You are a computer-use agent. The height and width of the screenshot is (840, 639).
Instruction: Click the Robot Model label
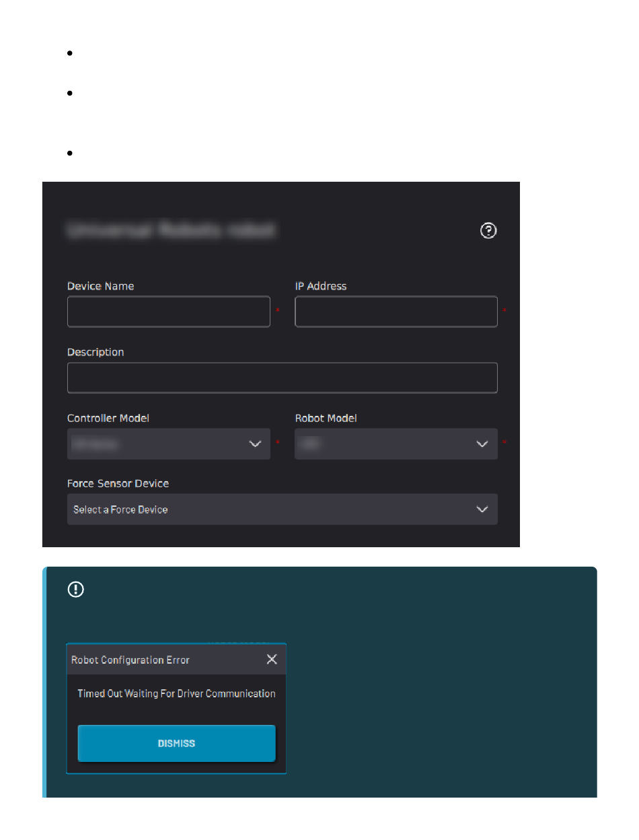click(326, 418)
